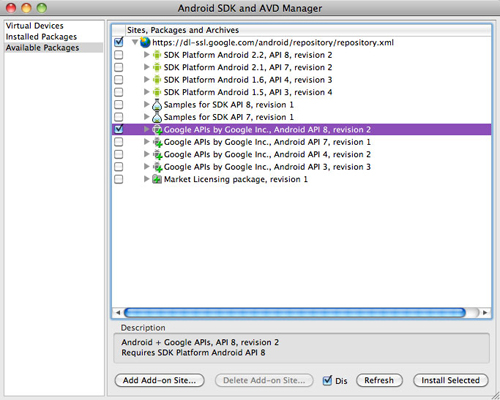Viewport: 500px width, 400px height.
Task: Click the Install Selected button
Action: pos(451,380)
